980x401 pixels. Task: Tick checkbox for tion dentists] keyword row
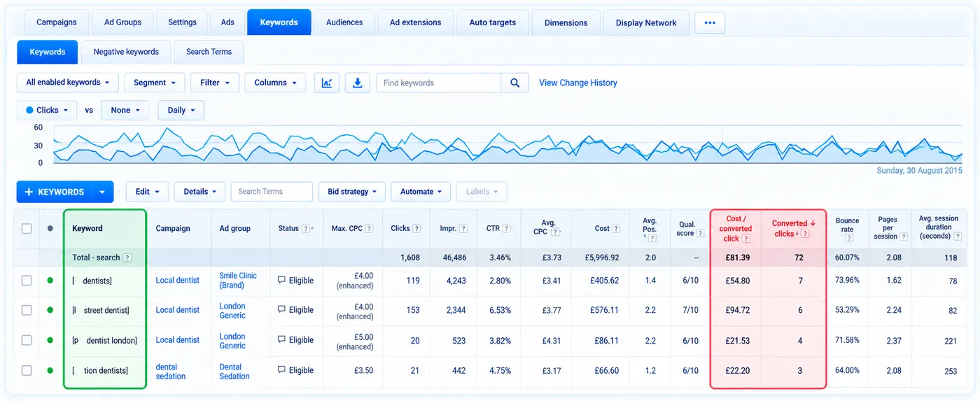pos(27,370)
